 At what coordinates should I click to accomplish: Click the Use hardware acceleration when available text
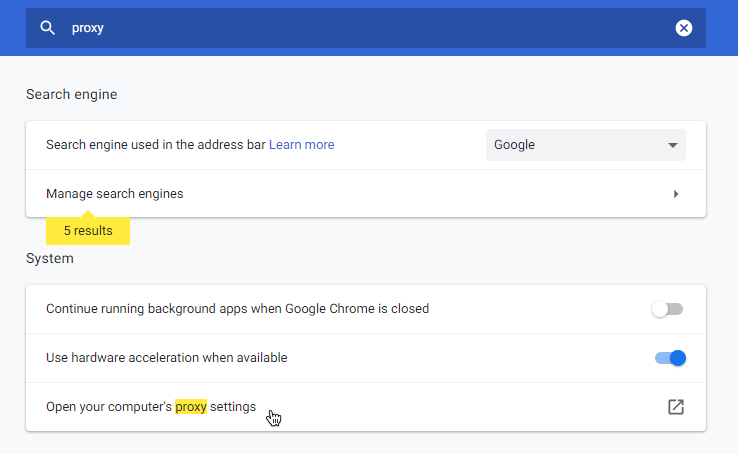(x=167, y=358)
